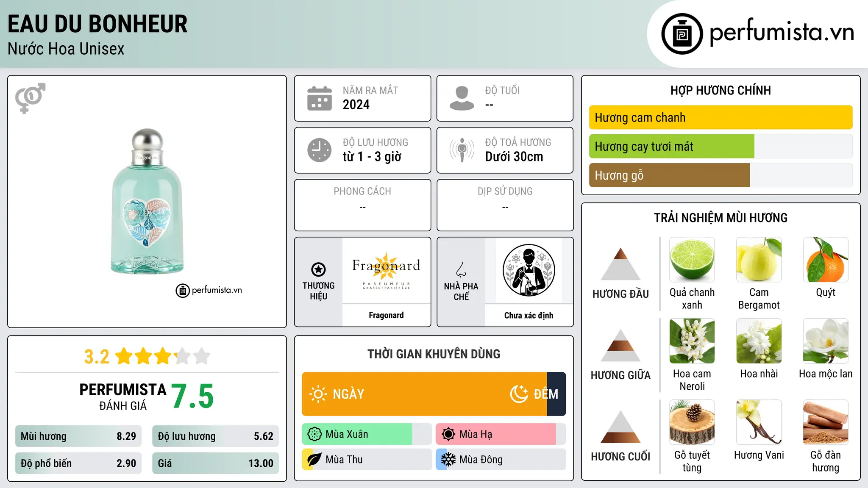Click the Độ phổ biến score 2.90 tile
868x488 pixels.
pyautogui.click(x=78, y=463)
